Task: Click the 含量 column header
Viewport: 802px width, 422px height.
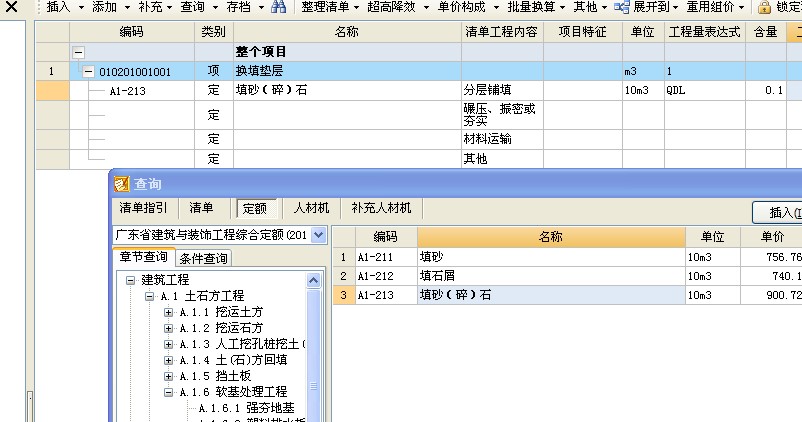Action: (x=766, y=32)
